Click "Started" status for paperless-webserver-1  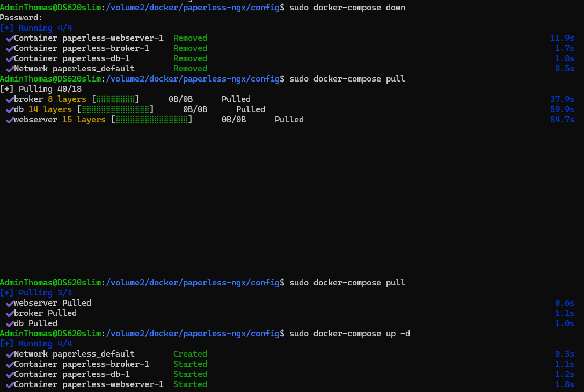(x=190, y=384)
